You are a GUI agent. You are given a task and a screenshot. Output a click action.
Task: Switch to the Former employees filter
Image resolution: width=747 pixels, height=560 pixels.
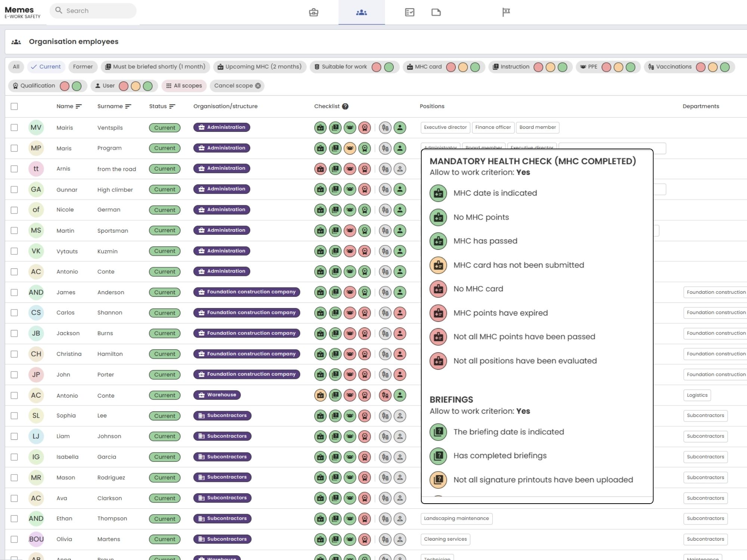pos(83,67)
